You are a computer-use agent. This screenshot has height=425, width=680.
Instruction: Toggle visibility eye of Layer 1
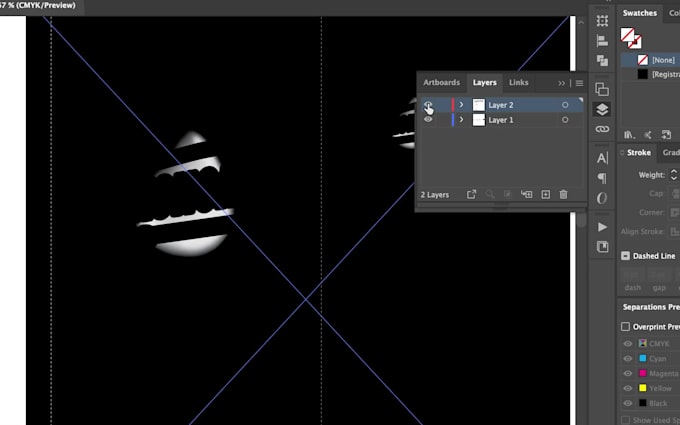pyautogui.click(x=428, y=120)
